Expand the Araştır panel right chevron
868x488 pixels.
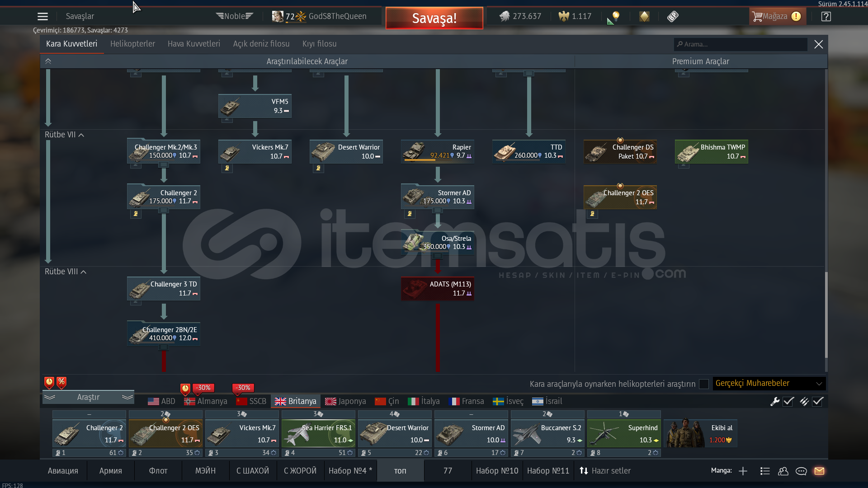(x=127, y=397)
